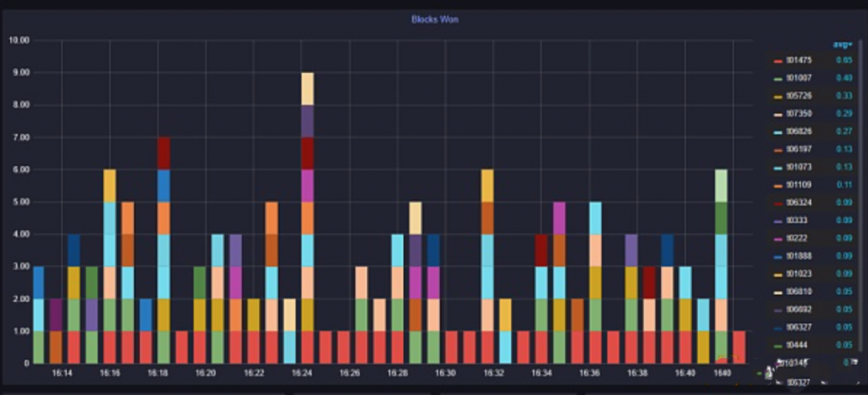The height and width of the screenshot is (395, 868).
Task: Click the dark red swatch for t06324
Action: pos(777,203)
